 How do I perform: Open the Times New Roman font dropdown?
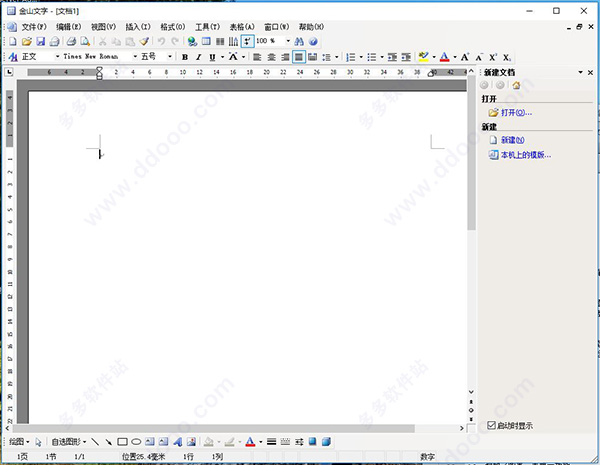pos(135,57)
